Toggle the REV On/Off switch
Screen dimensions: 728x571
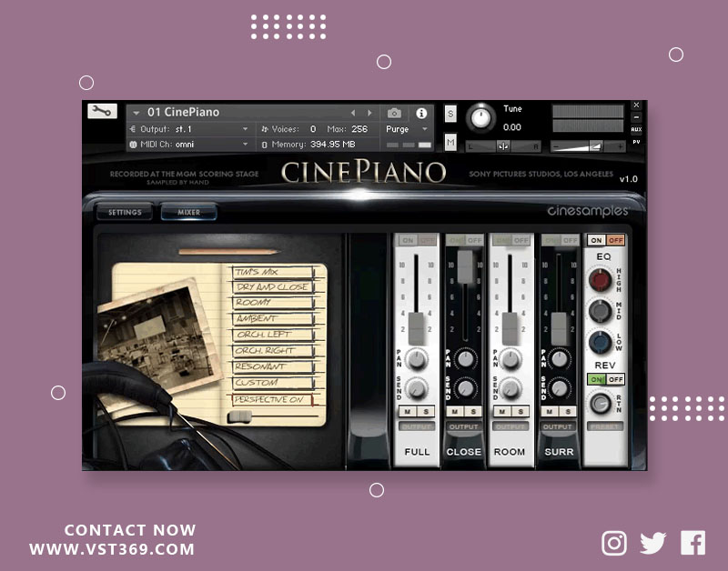coord(606,379)
